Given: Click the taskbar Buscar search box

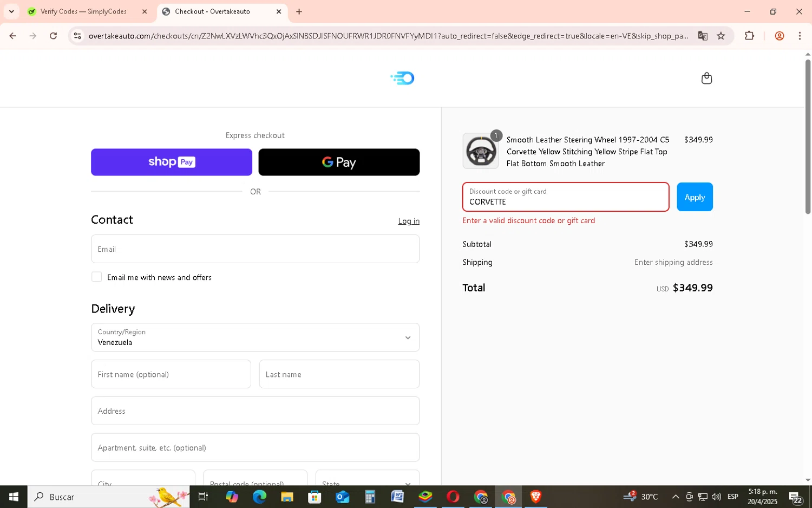Looking at the screenshot, I should [x=108, y=497].
